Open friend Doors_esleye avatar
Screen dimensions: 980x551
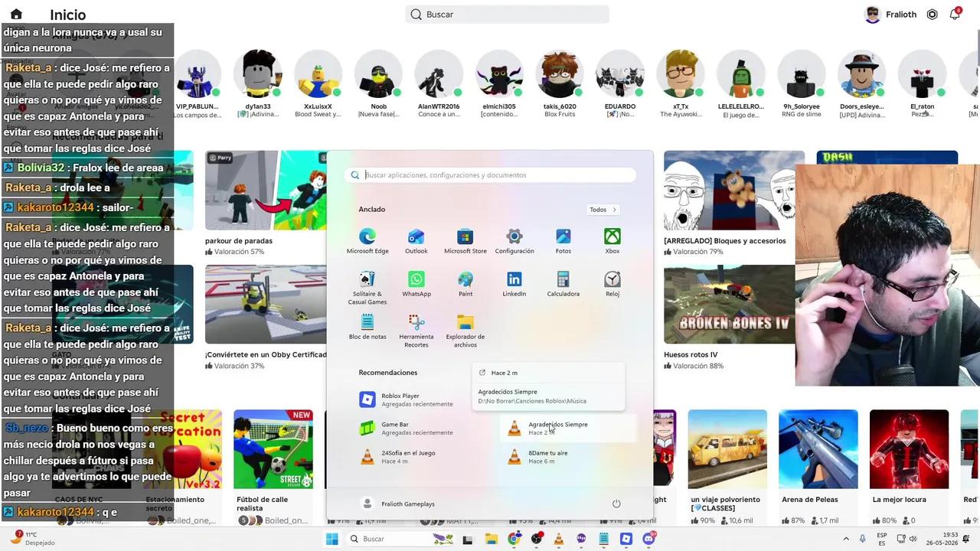pyautogui.click(x=861, y=75)
